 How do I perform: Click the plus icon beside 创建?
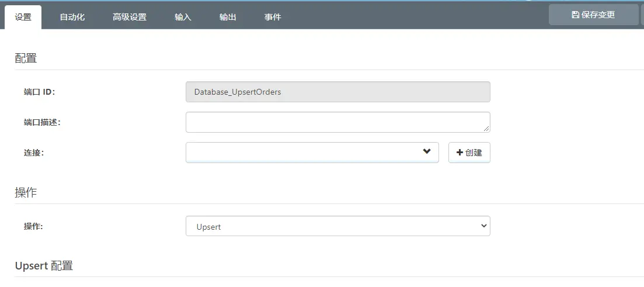459,153
